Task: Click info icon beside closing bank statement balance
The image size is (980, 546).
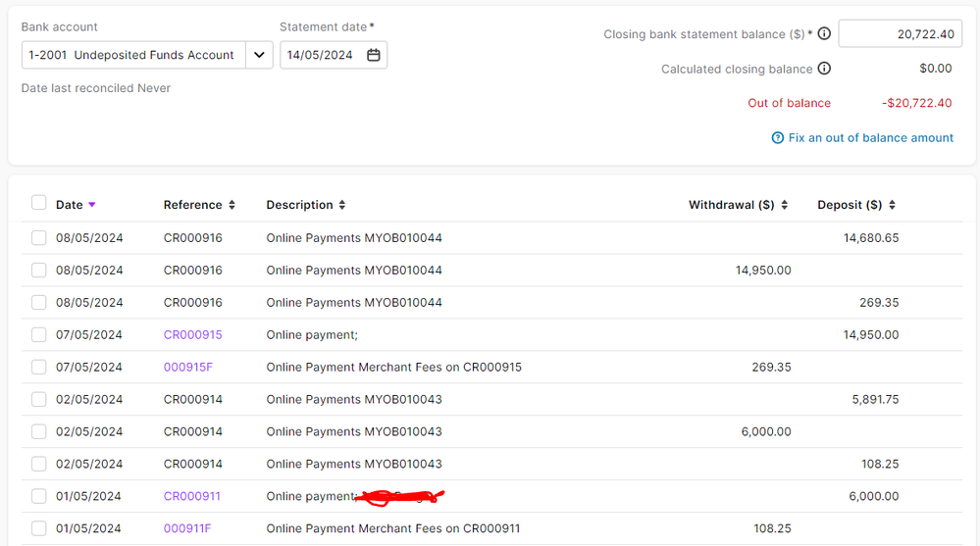Action: click(x=824, y=34)
